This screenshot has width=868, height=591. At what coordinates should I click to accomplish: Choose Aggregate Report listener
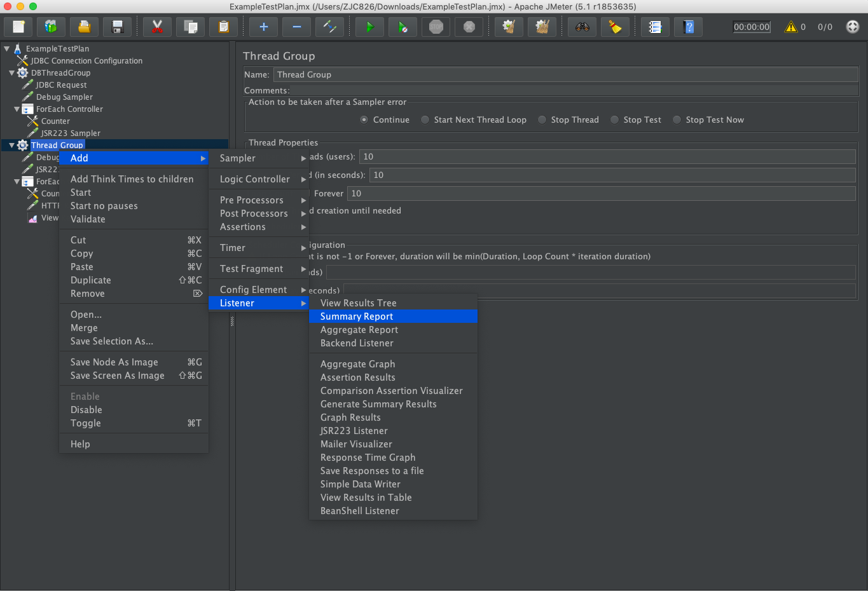[393, 330]
